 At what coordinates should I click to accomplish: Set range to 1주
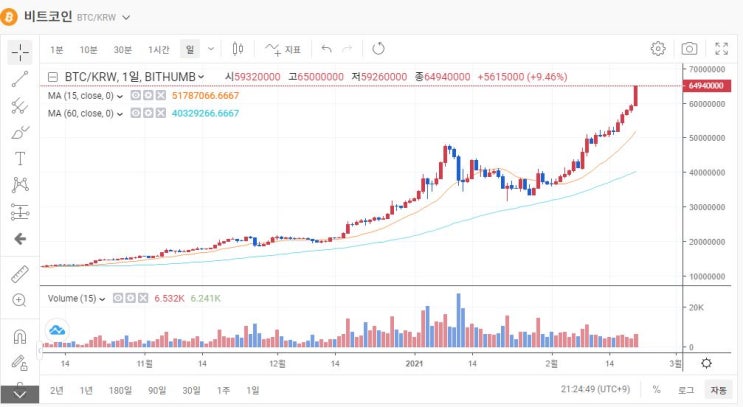(223, 390)
